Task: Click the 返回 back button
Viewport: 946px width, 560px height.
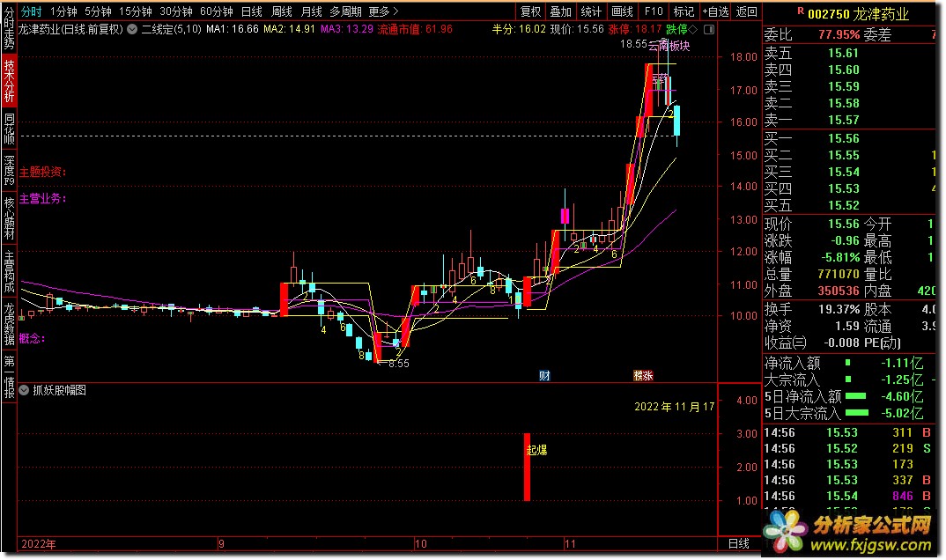Action: (747, 11)
